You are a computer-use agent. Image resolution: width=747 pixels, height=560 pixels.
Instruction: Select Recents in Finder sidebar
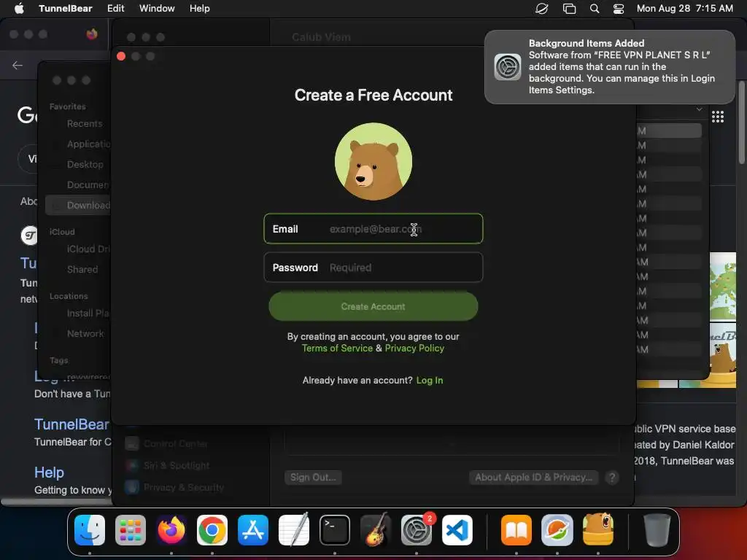pyautogui.click(x=85, y=124)
